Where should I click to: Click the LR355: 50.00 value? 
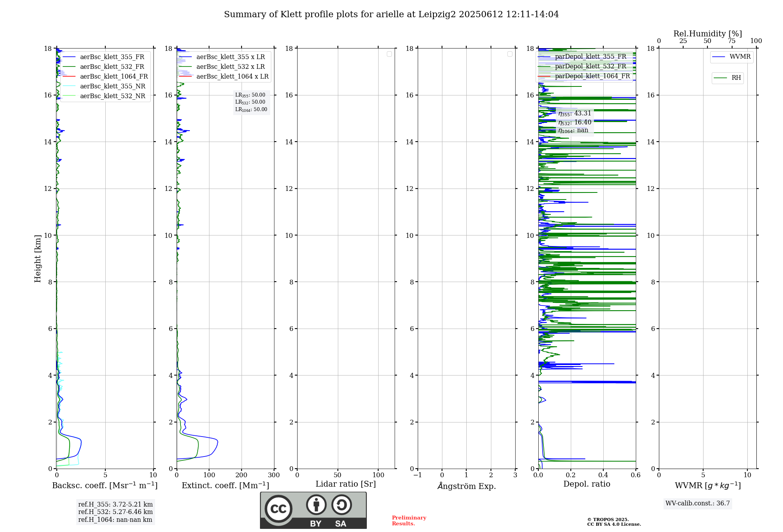[250, 95]
